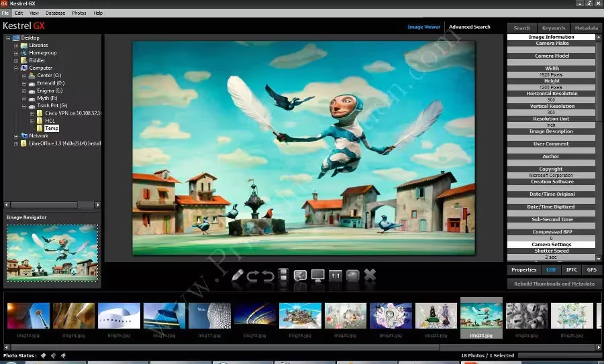Click the Kestrel GX logo in the header
This screenshot has height=364, width=604.
pyautogui.click(x=24, y=25)
